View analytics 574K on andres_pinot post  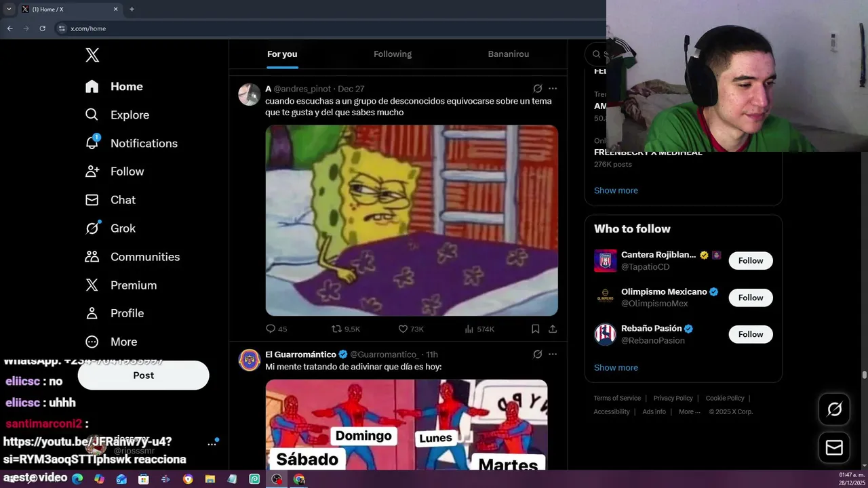click(x=479, y=329)
